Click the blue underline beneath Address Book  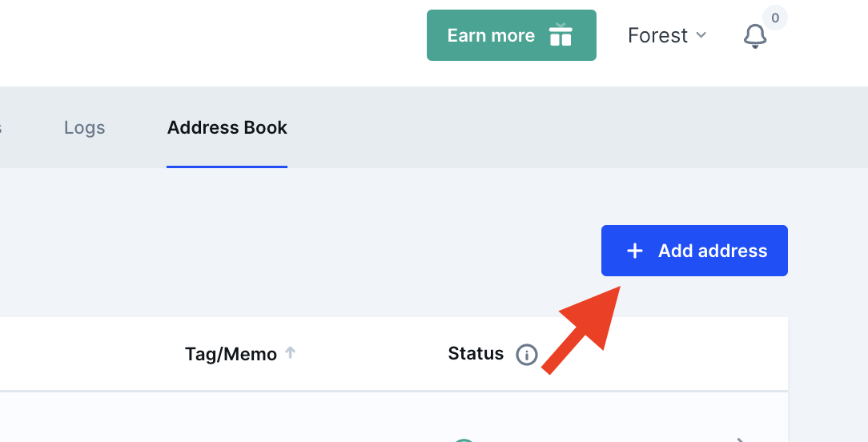point(227,167)
